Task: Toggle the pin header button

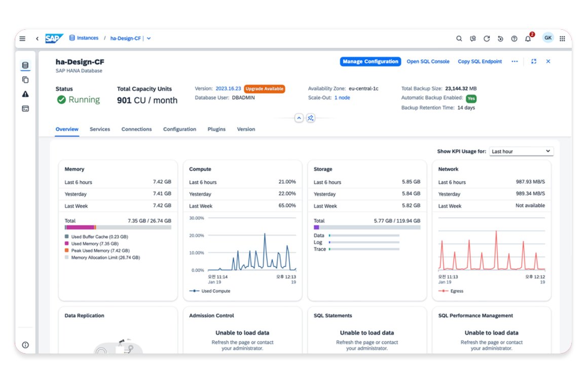Action: click(311, 118)
